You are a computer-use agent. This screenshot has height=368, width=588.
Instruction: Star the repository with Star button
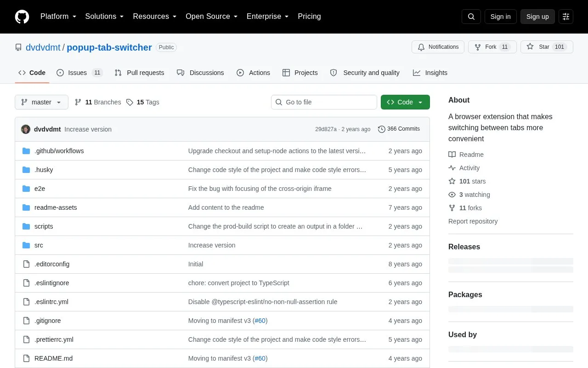[547, 47]
